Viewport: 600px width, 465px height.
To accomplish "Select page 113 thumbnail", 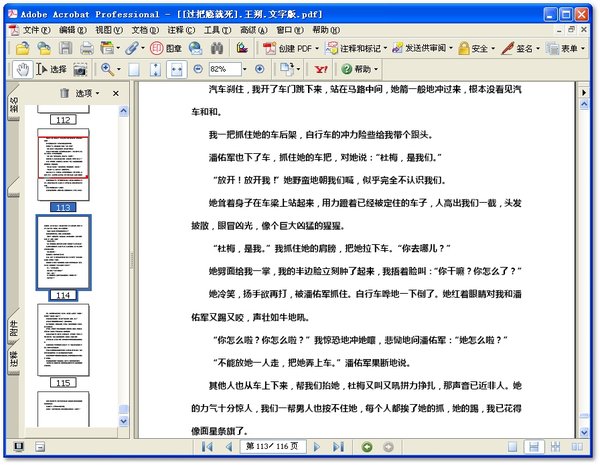I will pos(63,165).
